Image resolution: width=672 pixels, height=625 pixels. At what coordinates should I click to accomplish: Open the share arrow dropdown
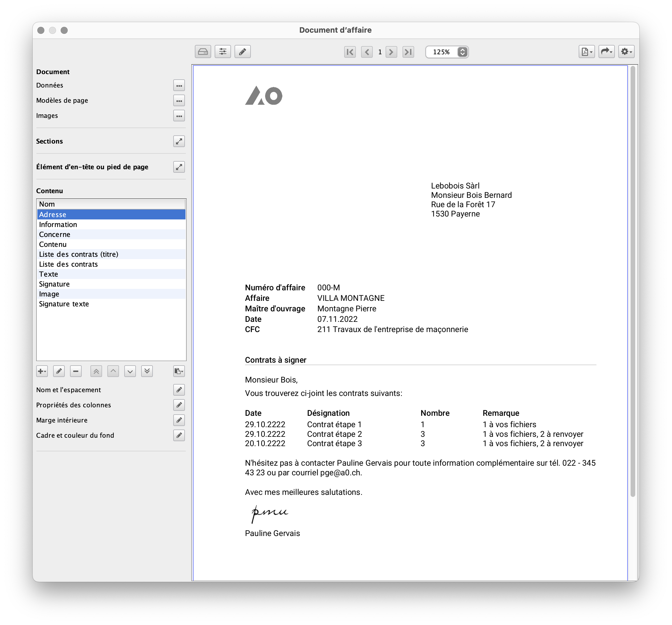point(606,52)
